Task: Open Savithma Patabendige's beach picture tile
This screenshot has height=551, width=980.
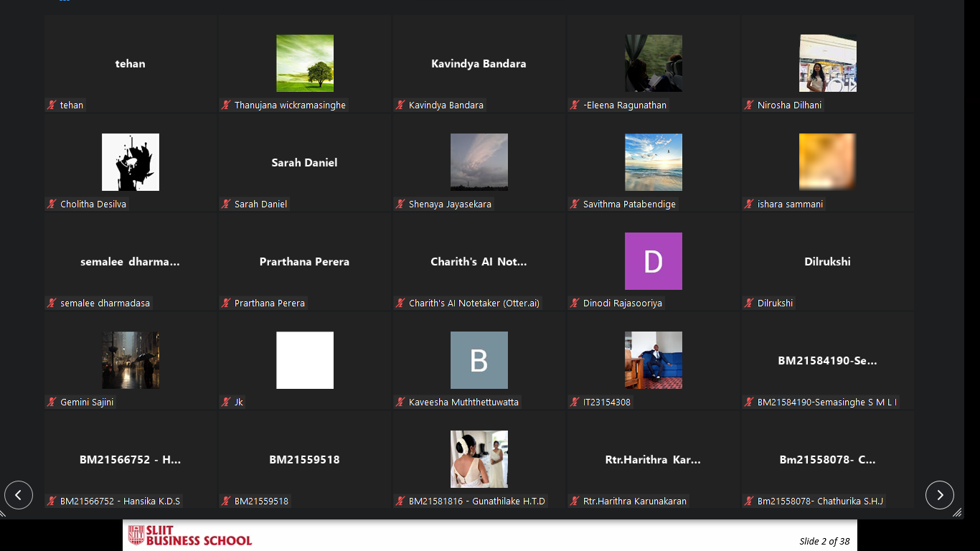Action: (653, 162)
